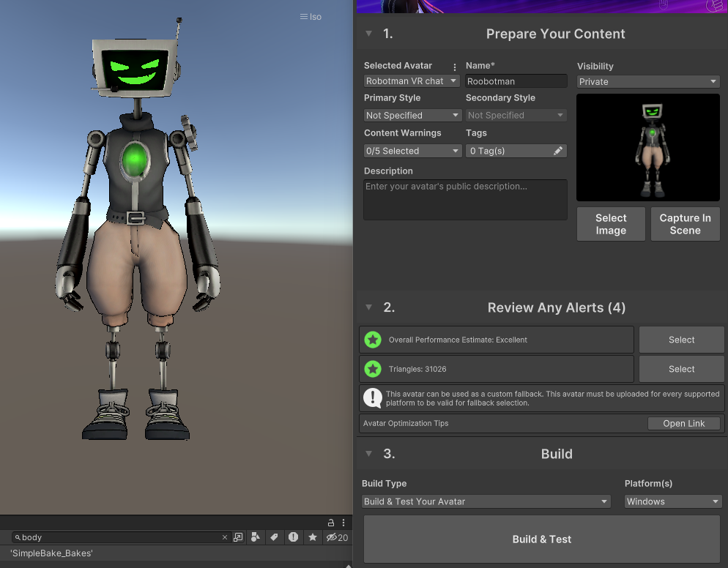Clear the 'body' search with the X
Viewport: 728px width, 568px height.
[x=225, y=537]
